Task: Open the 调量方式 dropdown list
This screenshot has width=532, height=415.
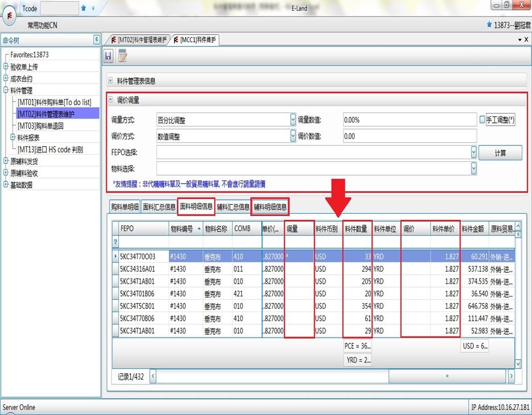Action: 293,120
